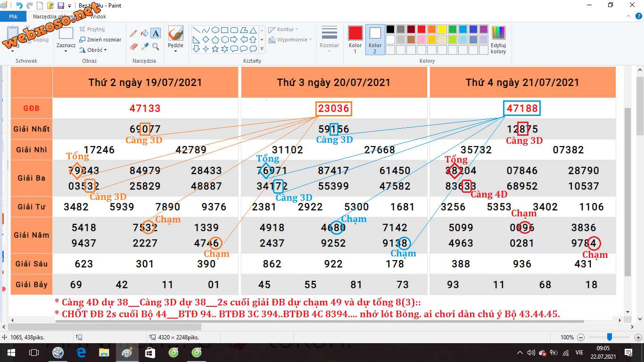Click the Zmień rozmiar button

pos(100,40)
